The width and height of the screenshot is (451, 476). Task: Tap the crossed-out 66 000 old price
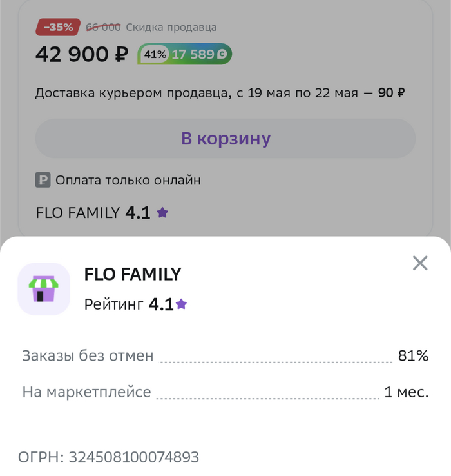coord(103,27)
